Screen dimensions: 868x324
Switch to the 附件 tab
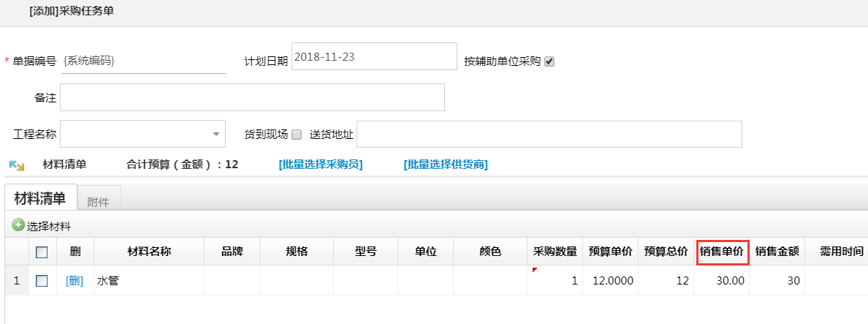pos(98,202)
